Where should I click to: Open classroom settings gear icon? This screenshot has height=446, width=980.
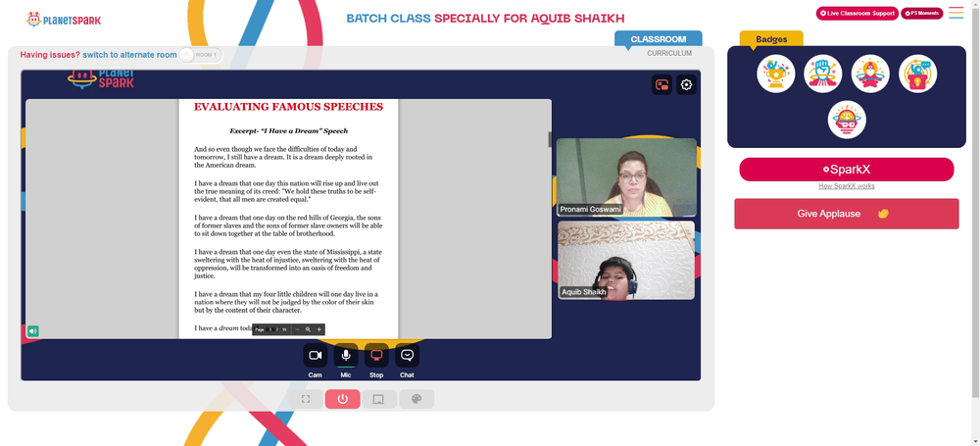(x=686, y=84)
